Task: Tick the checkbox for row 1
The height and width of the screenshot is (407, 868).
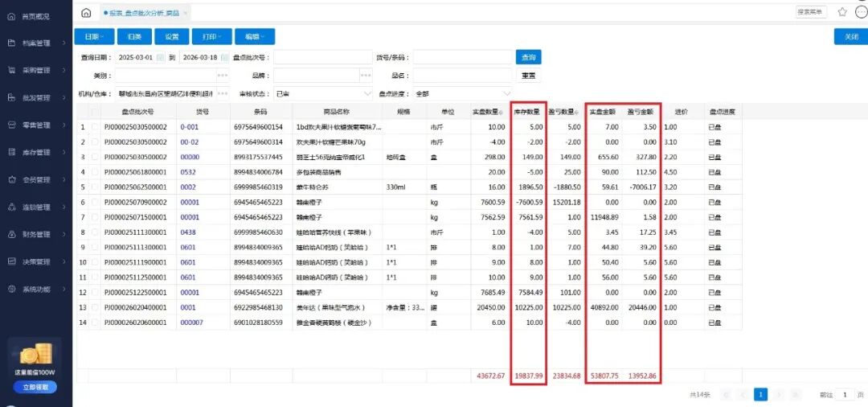Action: tap(96, 127)
